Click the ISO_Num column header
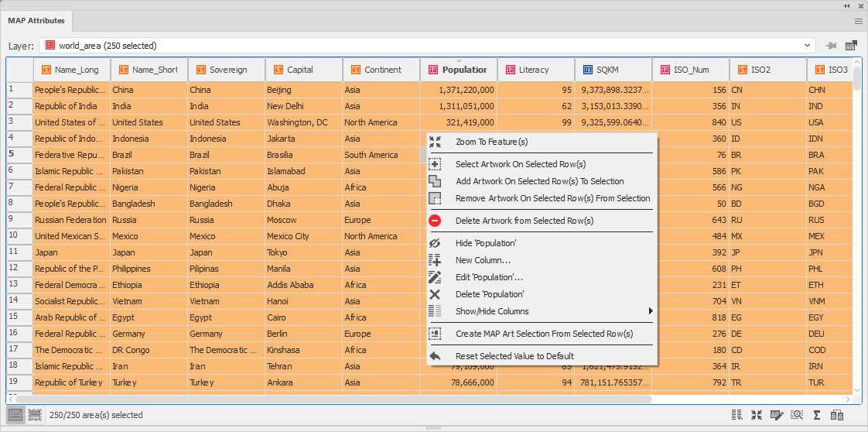This screenshot has height=432, width=868. [691, 70]
